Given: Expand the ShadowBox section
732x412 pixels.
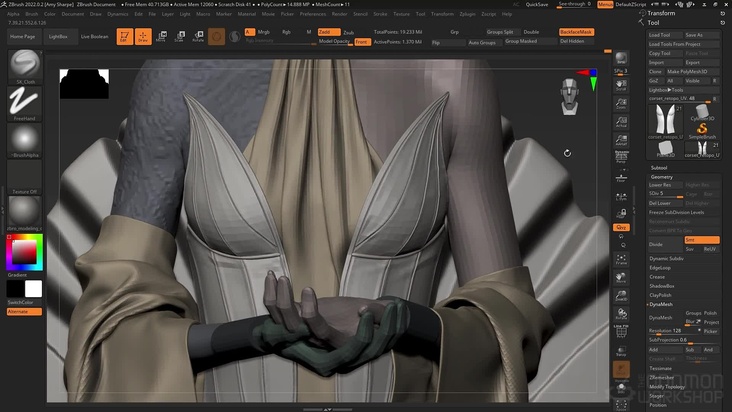Looking at the screenshot, I should [x=662, y=286].
